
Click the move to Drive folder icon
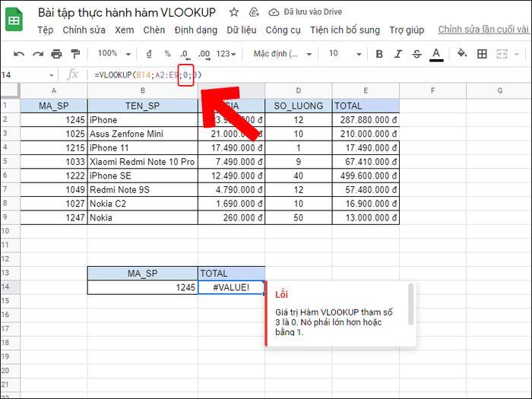pyautogui.click(x=254, y=12)
